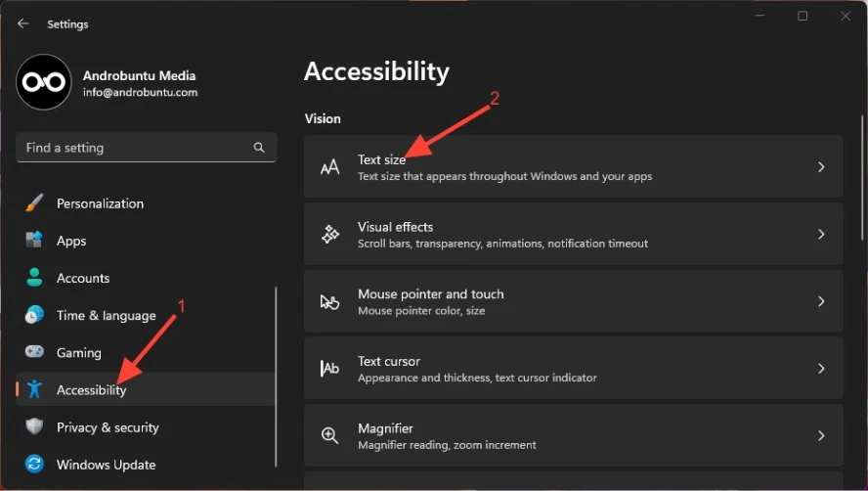Click the Apps sidebar icon
The width and height of the screenshot is (868, 491).
click(34, 240)
